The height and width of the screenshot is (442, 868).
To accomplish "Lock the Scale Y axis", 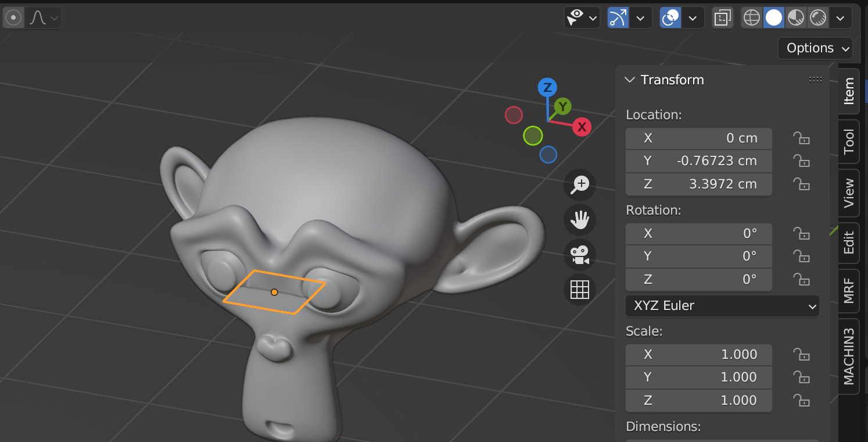I will click(802, 377).
